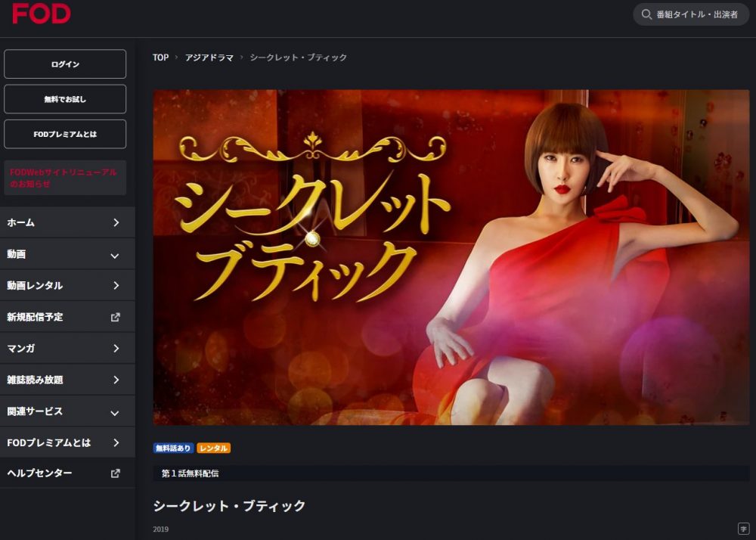Click the arrow beside 動画レンタル
This screenshot has width=756, height=540.
(116, 285)
